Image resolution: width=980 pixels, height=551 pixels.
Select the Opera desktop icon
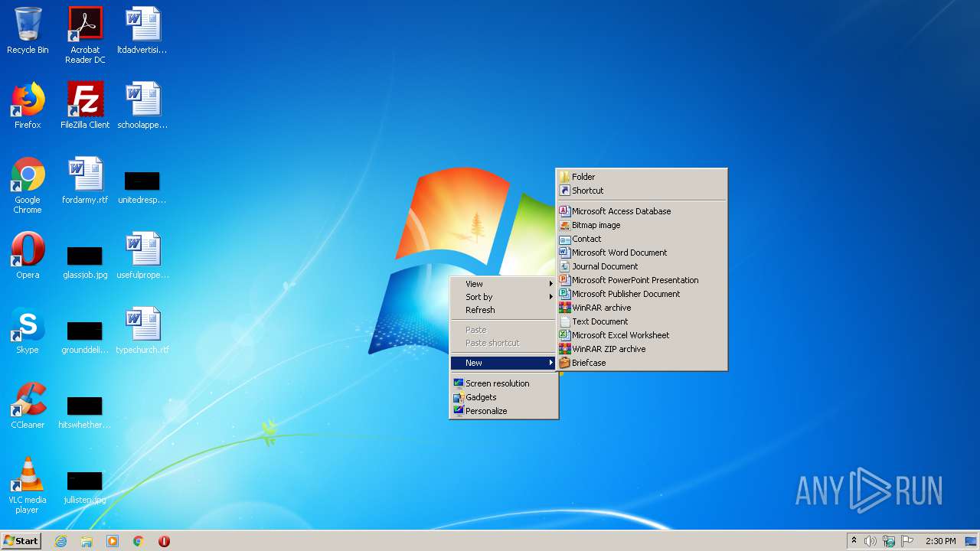pos(28,256)
